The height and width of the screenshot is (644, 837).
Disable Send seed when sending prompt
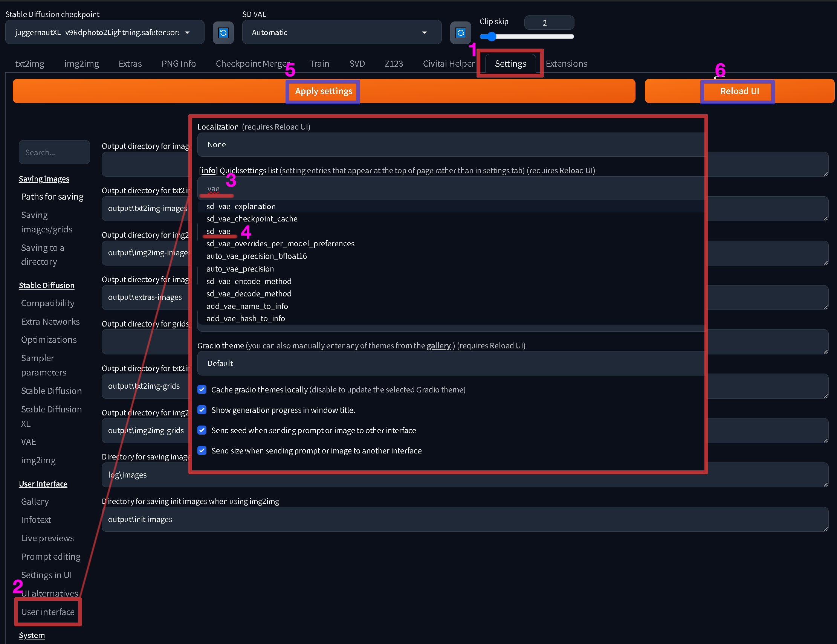coord(202,430)
